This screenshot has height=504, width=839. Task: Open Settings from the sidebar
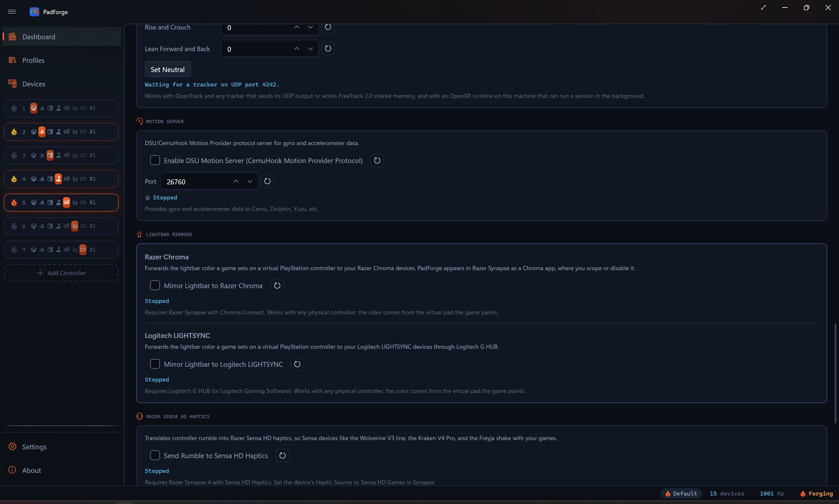click(62, 447)
